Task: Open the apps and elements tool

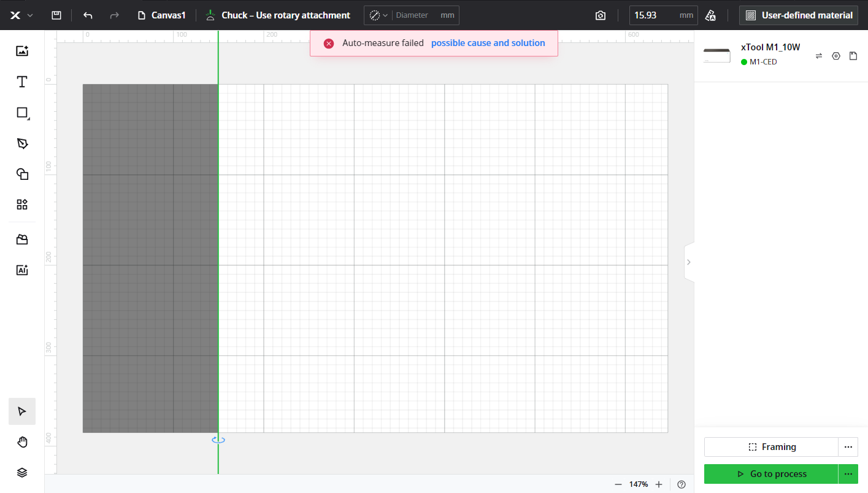Action: 22,204
